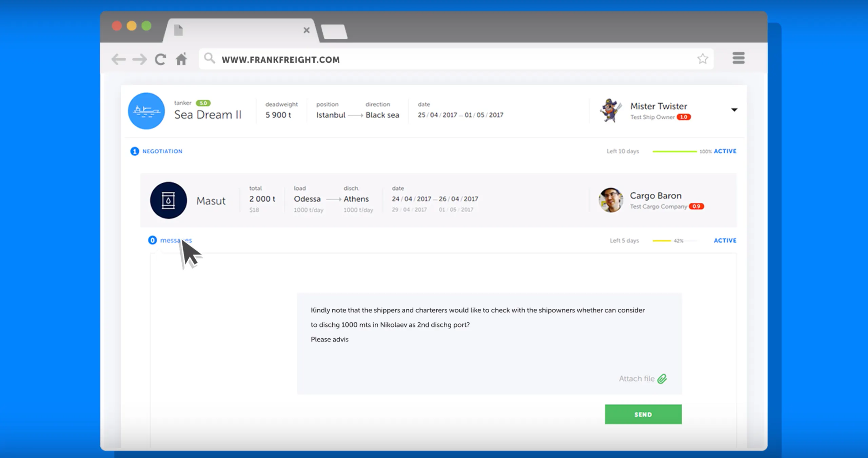The height and width of the screenshot is (458, 868).
Task: Click the browser forward arrow
Action: [x=139, y=59]
